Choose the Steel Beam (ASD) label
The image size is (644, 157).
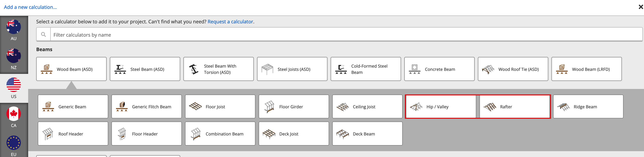coord(147,69)
